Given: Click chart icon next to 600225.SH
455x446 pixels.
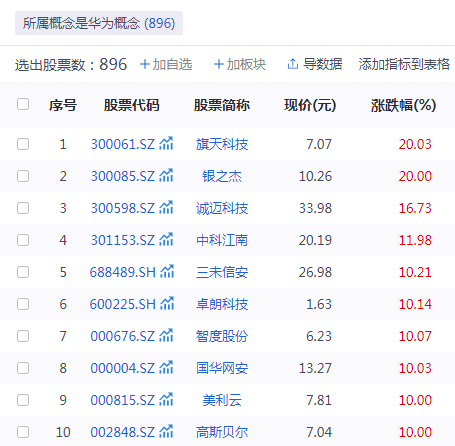Looking at the screenshot, I should pyautogui.click(x=167, y=304).
